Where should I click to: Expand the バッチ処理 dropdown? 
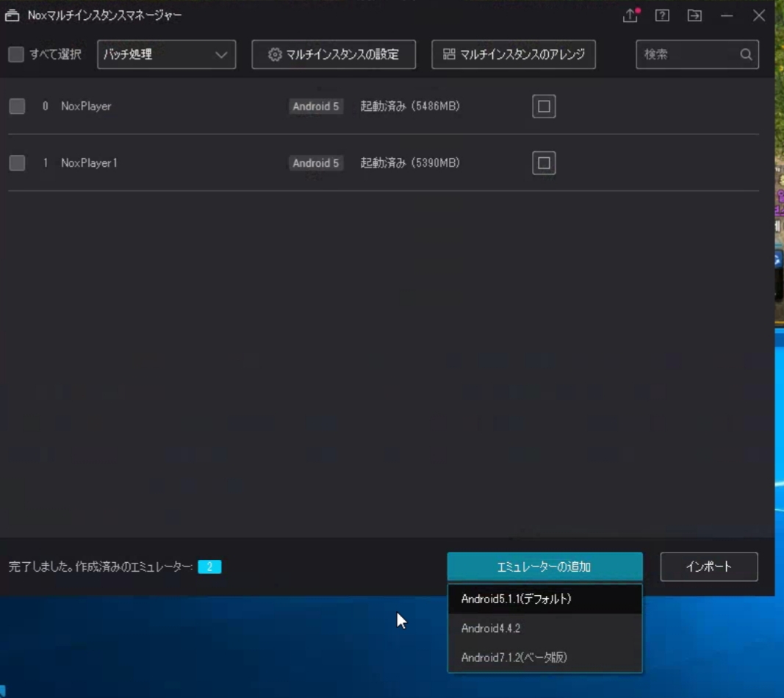pos(167,54)
